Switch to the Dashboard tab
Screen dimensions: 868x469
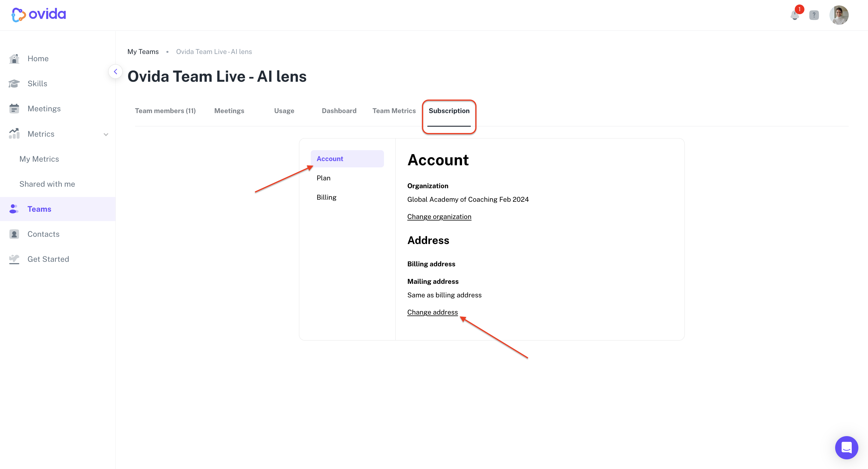339,111
